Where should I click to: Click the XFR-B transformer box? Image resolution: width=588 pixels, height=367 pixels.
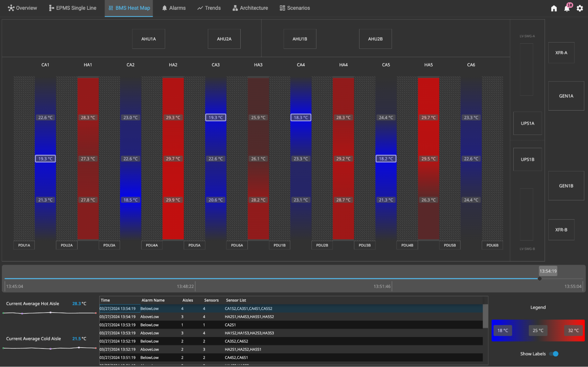pyautogui.click(x=561, y=230)
